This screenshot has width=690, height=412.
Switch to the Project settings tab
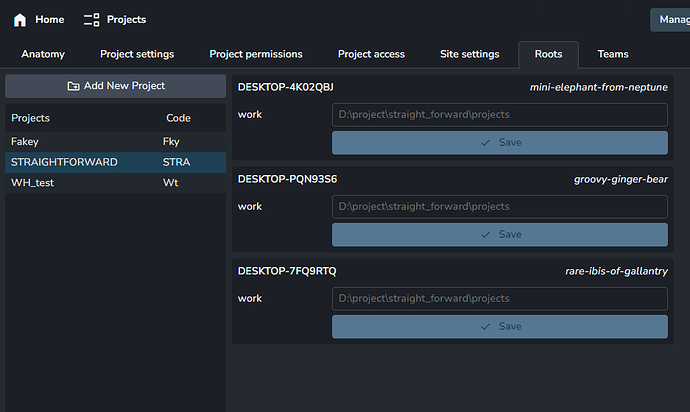(137, 54)
